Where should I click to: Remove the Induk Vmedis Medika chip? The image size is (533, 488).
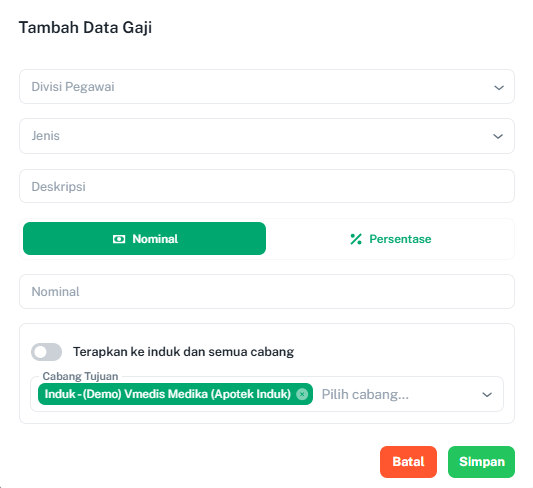(302, 394)
